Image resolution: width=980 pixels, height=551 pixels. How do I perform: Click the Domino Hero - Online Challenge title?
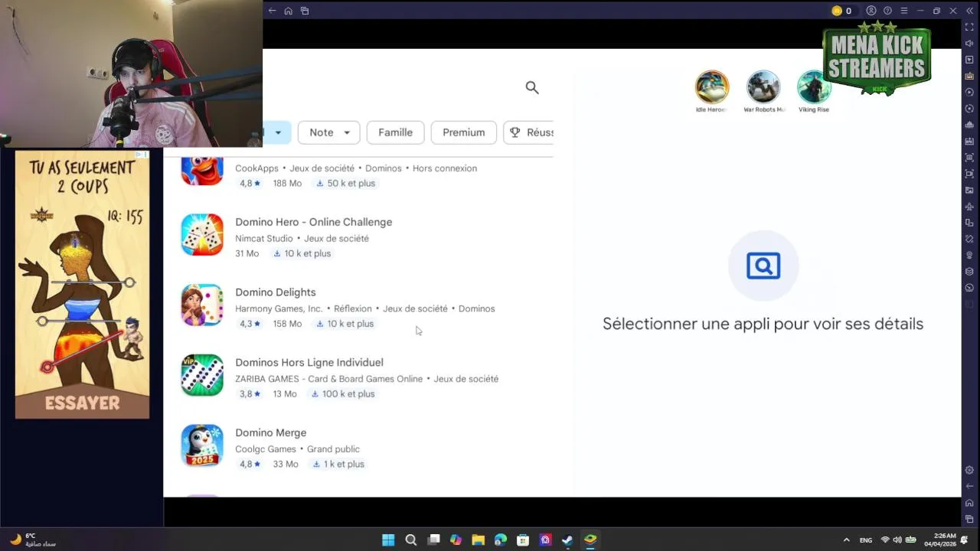[x=313, y=222]
